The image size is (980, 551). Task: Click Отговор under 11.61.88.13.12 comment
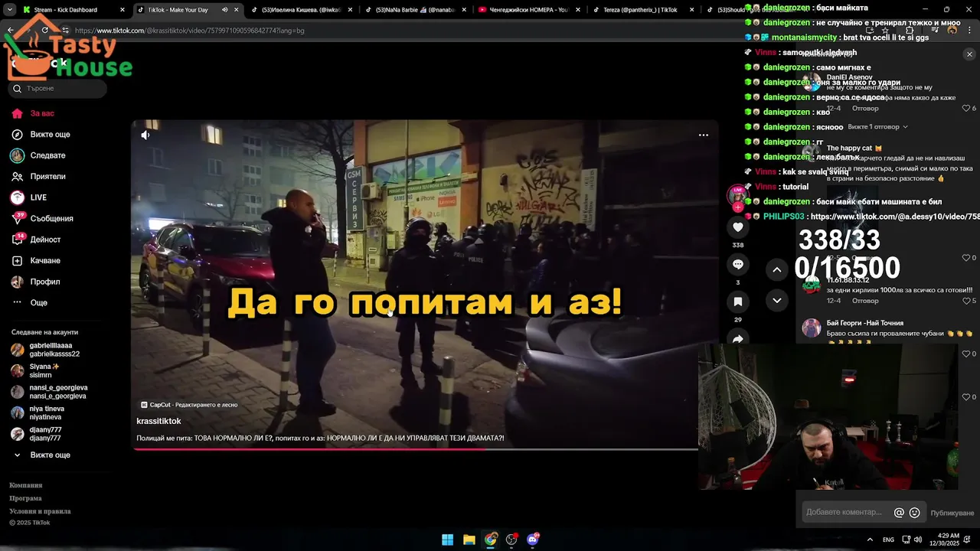click(865, 301)
